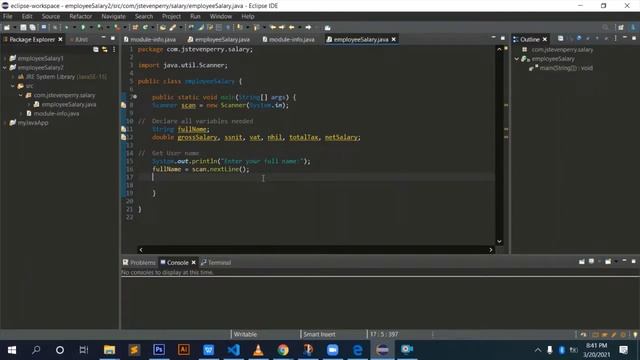This screenshot has height=360, width=640.
Task: Click the Writable status bar field
Action: click(x=245, y=334)
